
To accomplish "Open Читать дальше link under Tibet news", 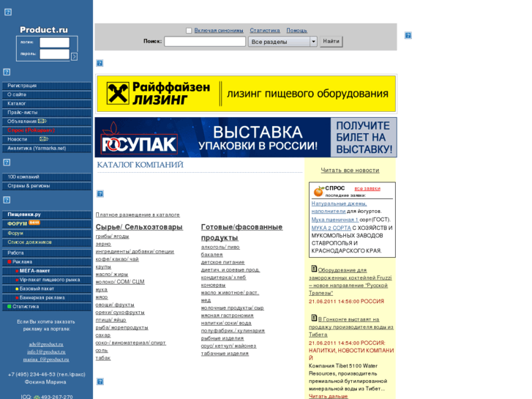I will point(328,396).
